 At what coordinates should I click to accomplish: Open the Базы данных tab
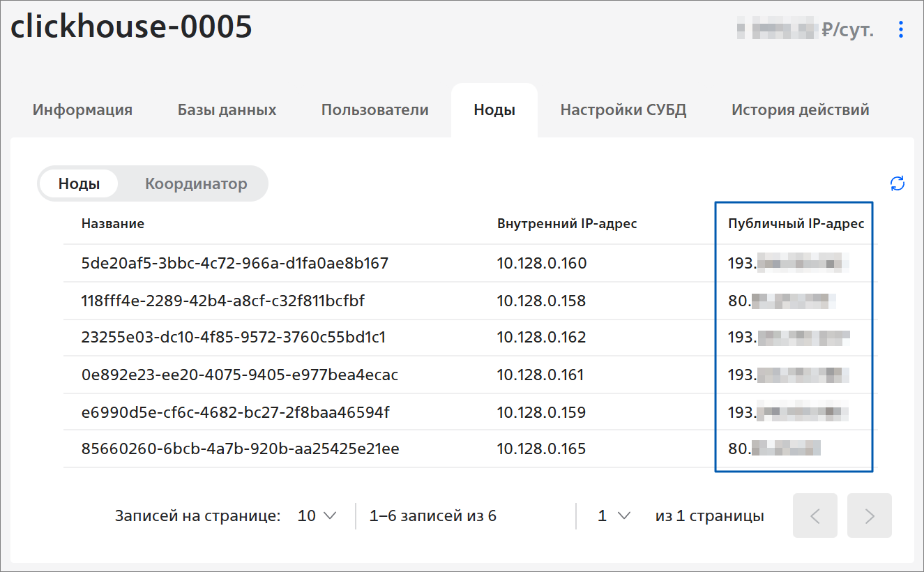(227, 110)
